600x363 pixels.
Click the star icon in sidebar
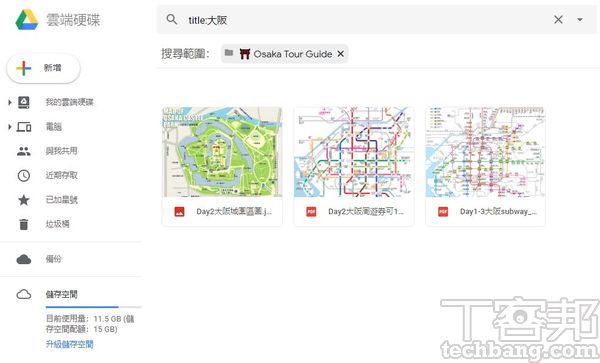click(24, 200)
